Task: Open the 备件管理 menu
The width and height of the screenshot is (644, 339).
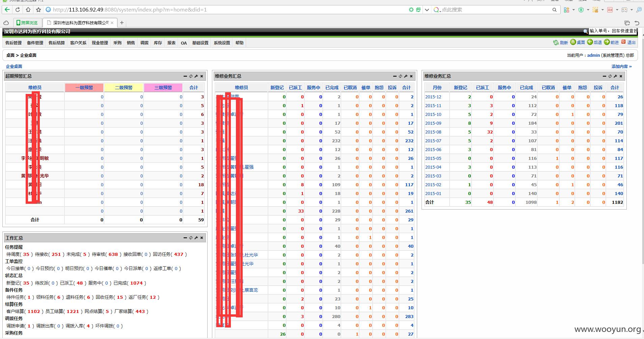Action: [35, 43]
